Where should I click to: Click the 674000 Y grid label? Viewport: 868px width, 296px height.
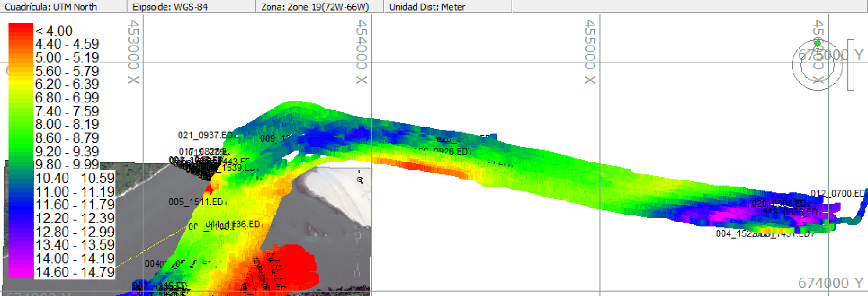(x=830, y=283)
